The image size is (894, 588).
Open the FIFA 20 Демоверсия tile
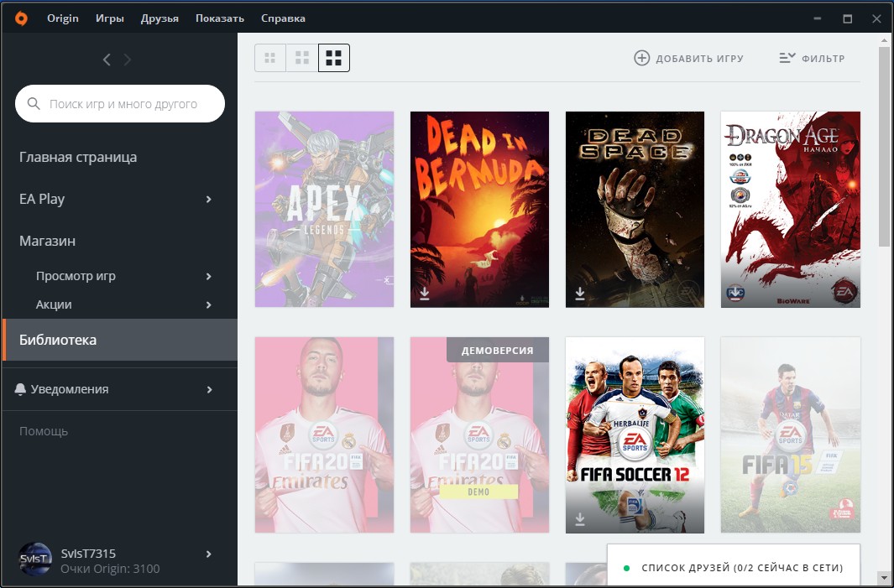479,434
